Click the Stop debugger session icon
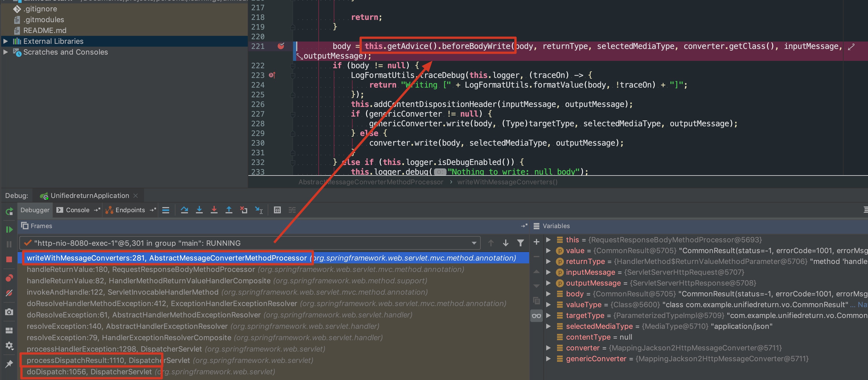 click(x=9, y=259)
